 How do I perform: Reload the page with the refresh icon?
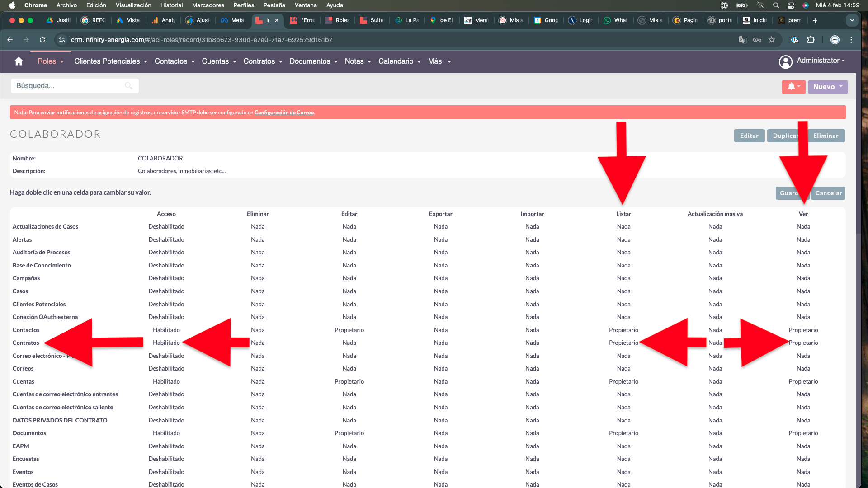[42, 40]
